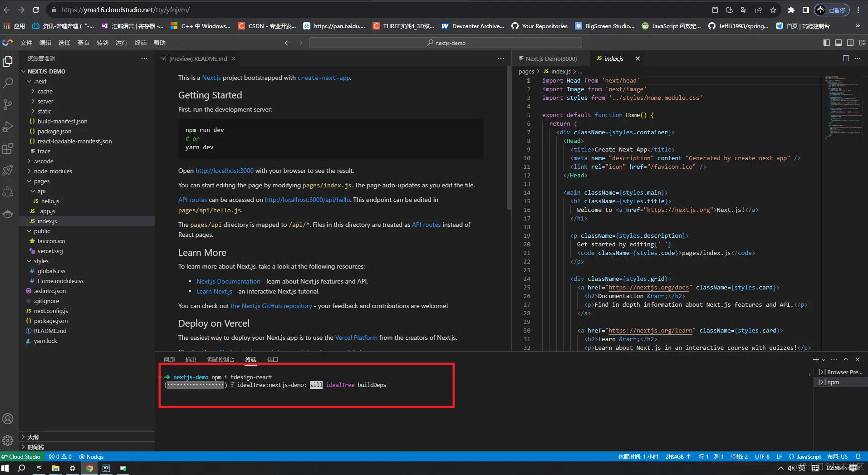Switch to the 问题 panel tab
The width and height of the screenshot is (868, 475).
pyautogui.click(x=169, y=359)
